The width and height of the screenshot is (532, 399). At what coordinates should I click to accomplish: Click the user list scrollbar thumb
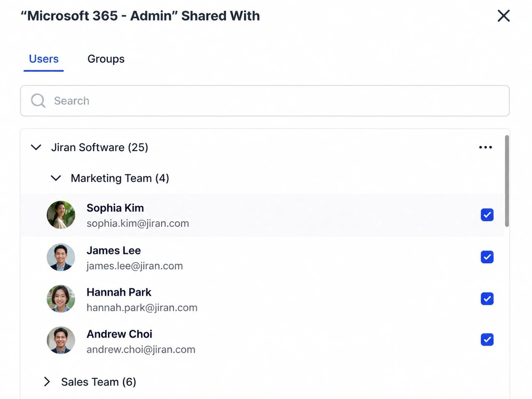click(507, 181)
